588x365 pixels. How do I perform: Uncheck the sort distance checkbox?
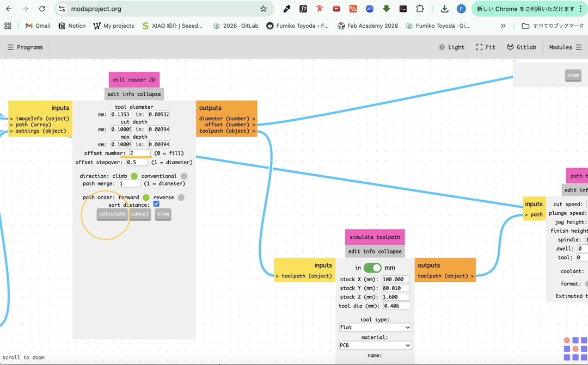(156, 205)
